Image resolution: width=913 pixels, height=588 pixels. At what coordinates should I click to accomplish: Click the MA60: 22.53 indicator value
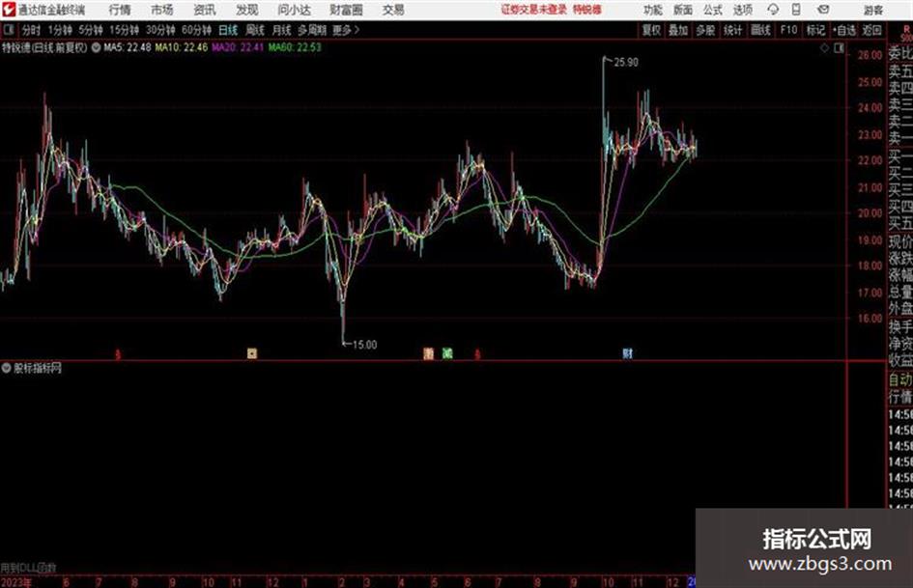tap(295, 47)
